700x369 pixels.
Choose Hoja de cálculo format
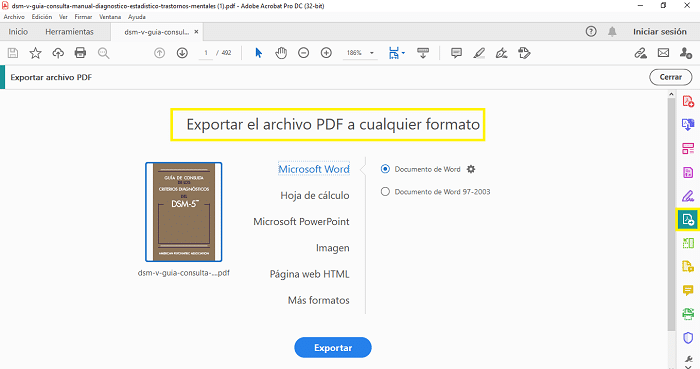(315, 195)
